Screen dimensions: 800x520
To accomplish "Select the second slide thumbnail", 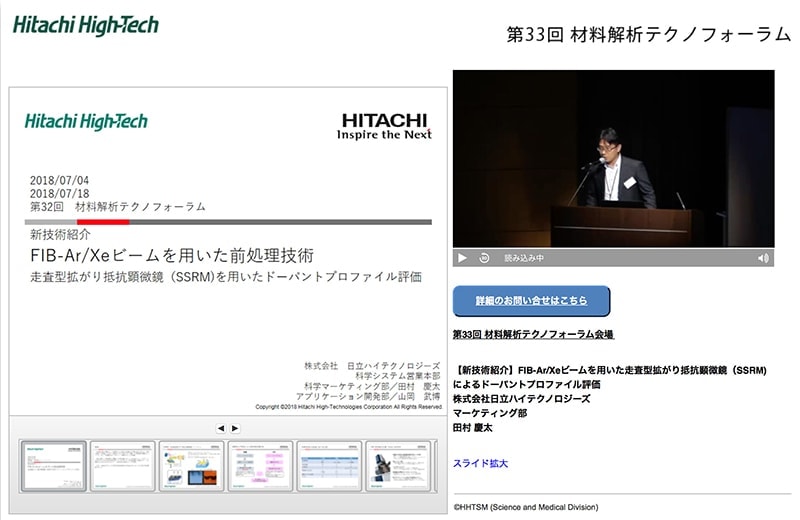I will [122, 465].
